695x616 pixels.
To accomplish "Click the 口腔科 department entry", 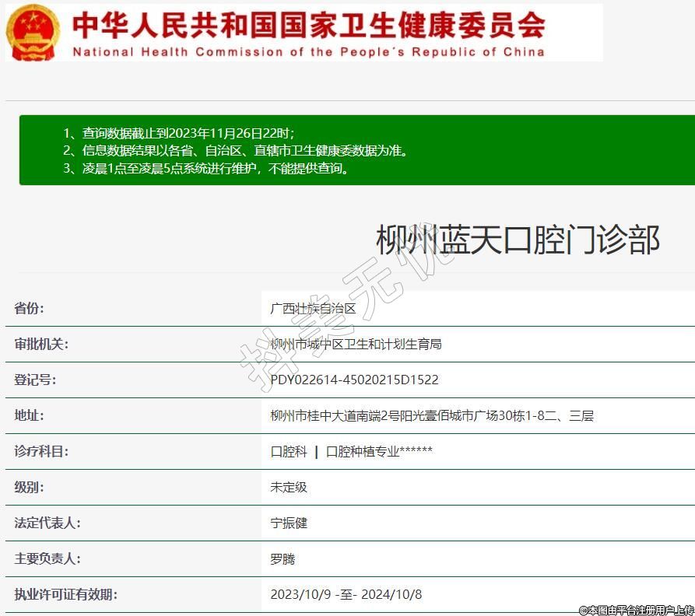I will click(x=289, y=451).
